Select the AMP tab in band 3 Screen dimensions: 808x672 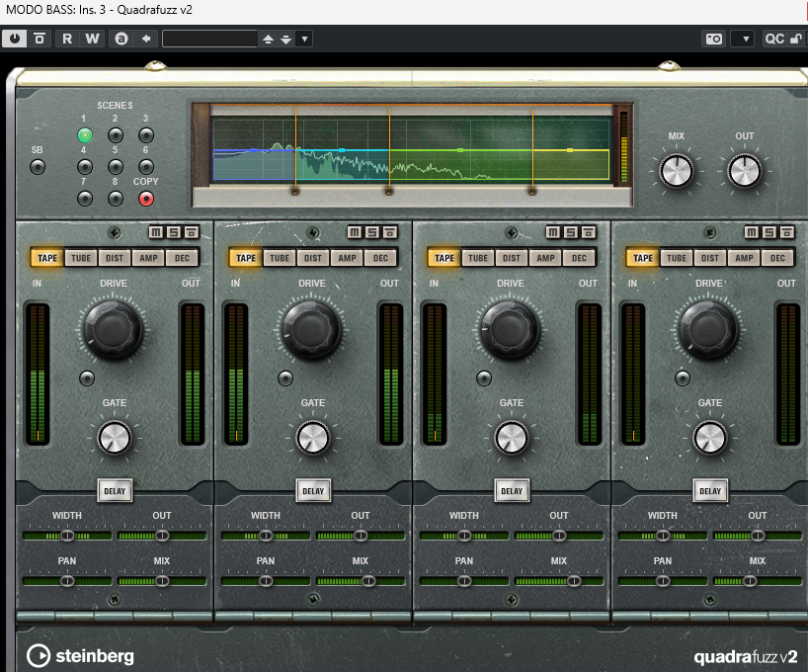(x=545, y=258)
